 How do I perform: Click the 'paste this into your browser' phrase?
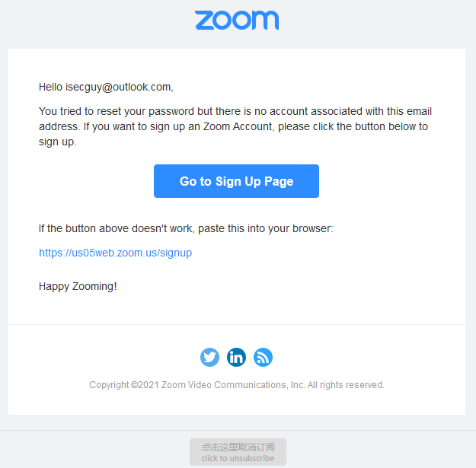(265, 228)
